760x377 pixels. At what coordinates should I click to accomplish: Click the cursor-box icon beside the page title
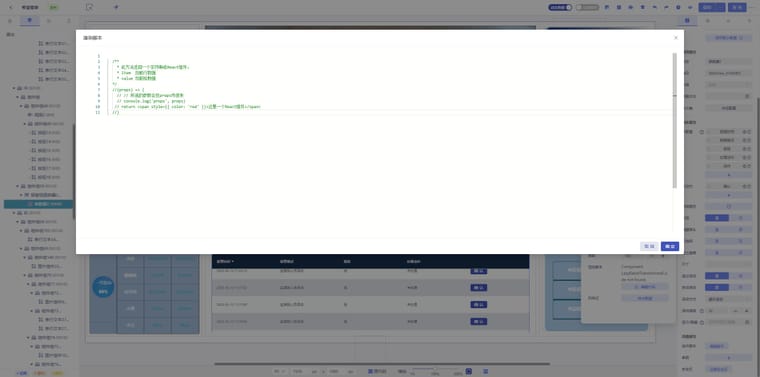coord(89,7)
